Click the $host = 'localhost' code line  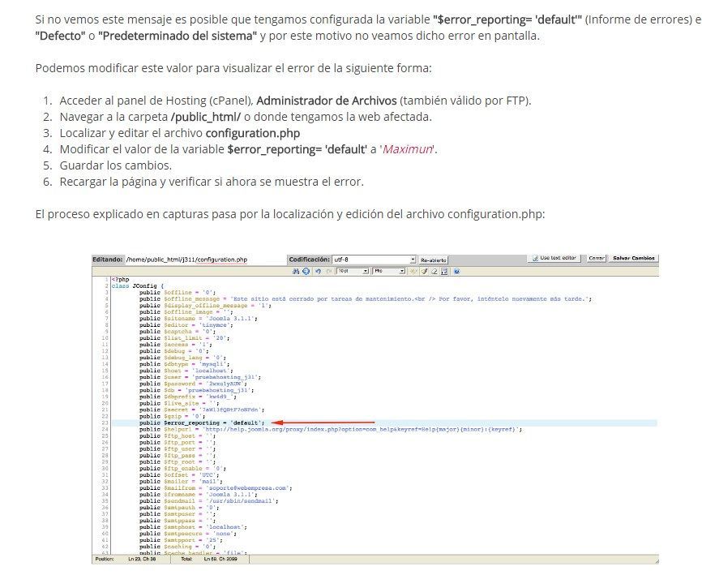click(186, 371)
